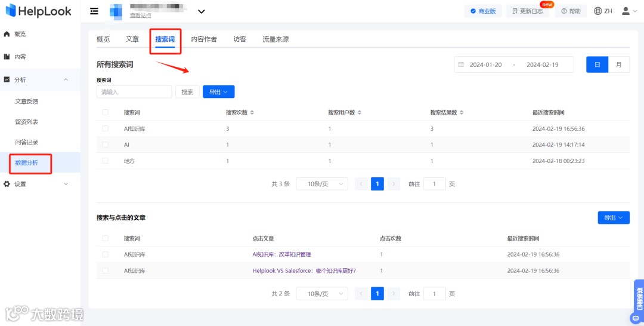The height and width of the screenshot is (326, 644).
Task: Click the HelpLook logo
Action: 39,11
